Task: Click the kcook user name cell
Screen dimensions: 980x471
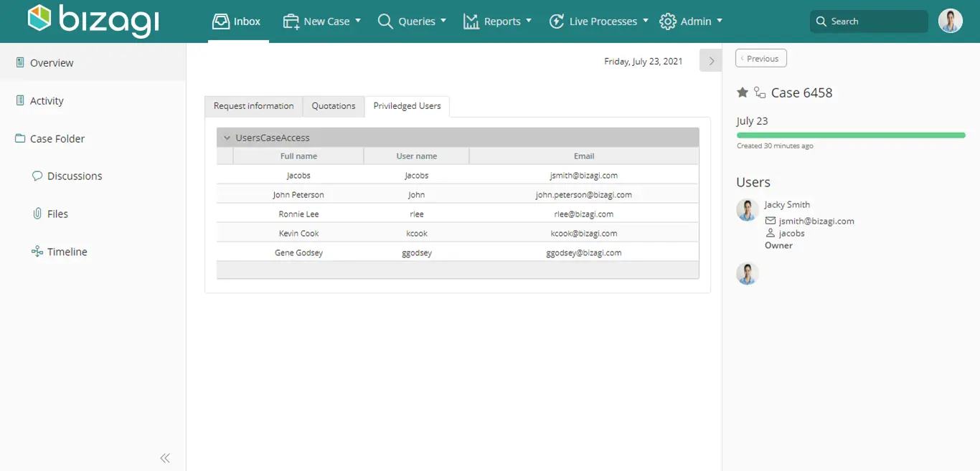Action: pos(417,233)
